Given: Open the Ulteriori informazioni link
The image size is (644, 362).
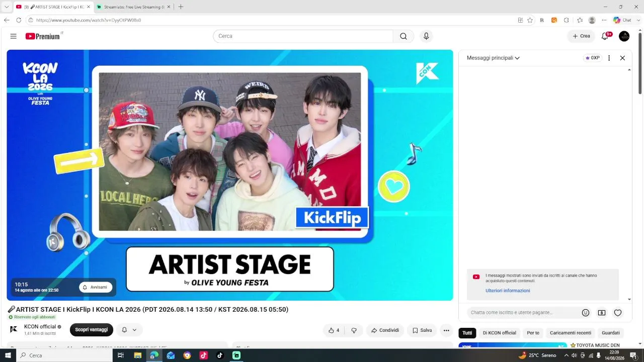Looking at the screenshot, I should point(508,291).
